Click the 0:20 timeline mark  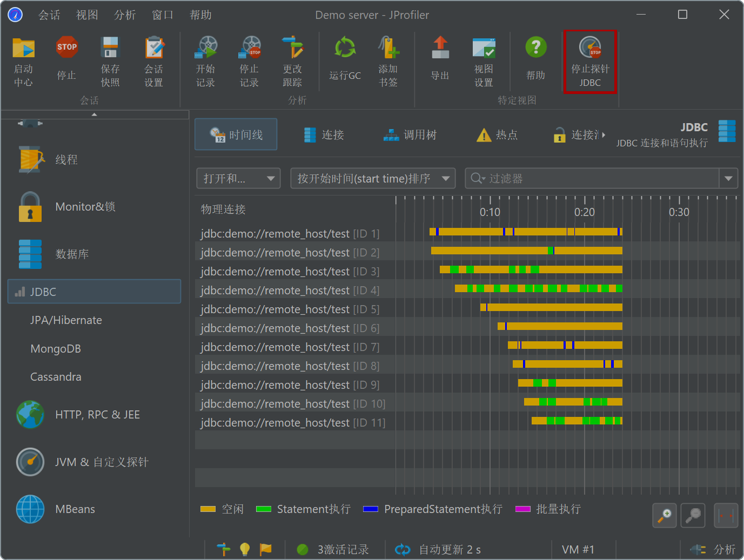pos(585,212)
